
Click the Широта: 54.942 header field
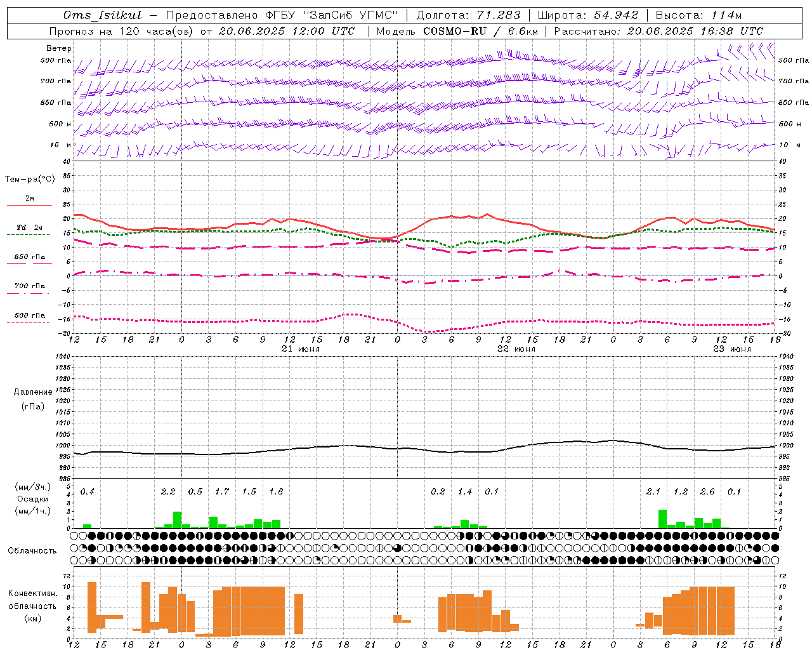point(587,15)
